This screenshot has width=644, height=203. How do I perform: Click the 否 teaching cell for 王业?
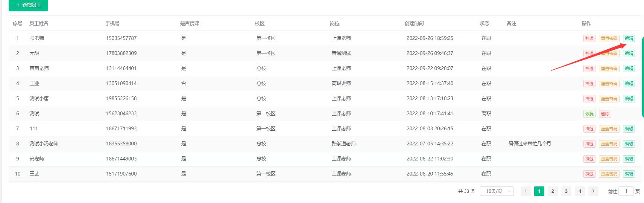click(184, 84)
